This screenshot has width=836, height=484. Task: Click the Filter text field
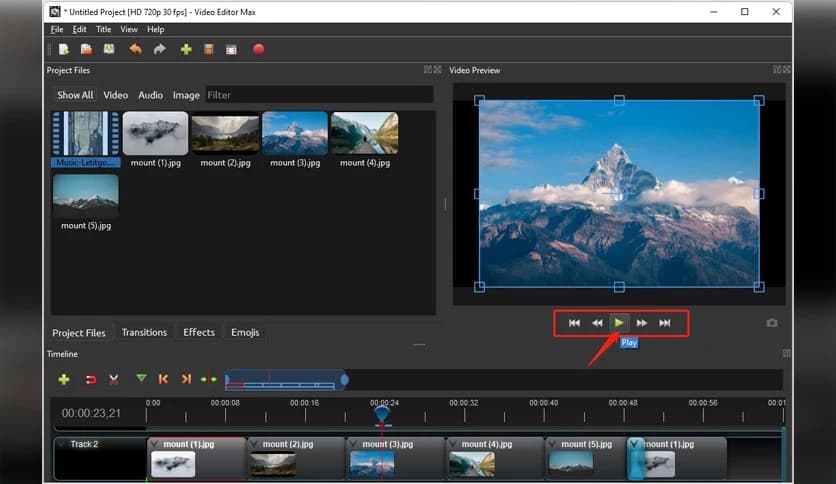(x=319, y=95)
